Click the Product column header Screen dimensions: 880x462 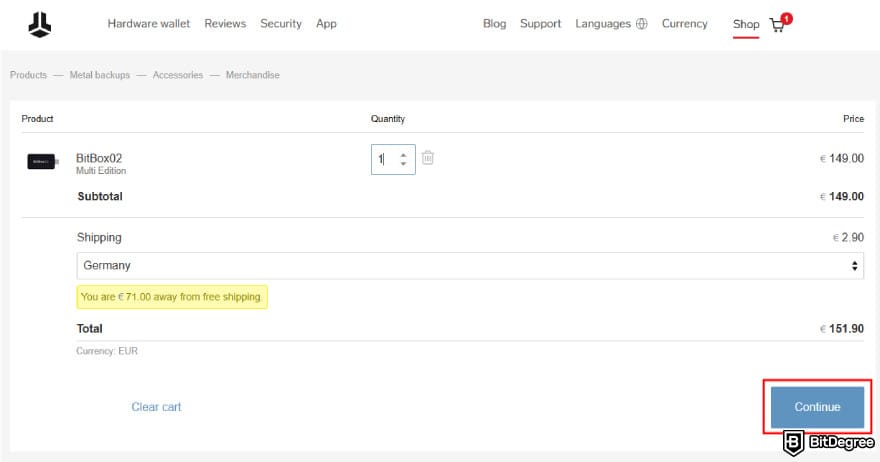tap(37, 118)
